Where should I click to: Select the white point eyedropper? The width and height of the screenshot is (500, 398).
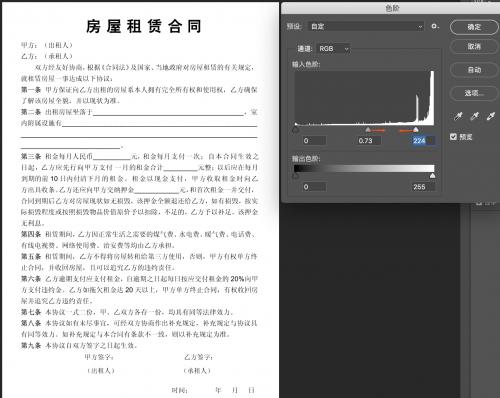(491, 116)
